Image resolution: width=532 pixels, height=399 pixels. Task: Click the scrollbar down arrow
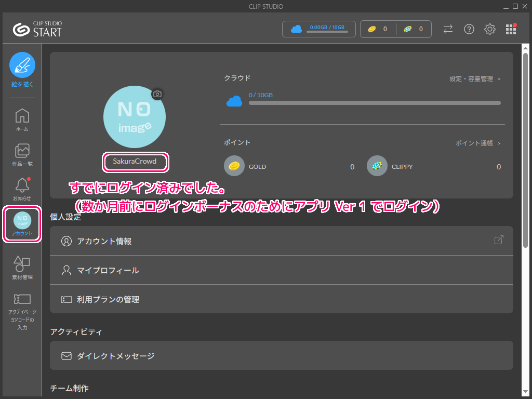click(525, 392)
